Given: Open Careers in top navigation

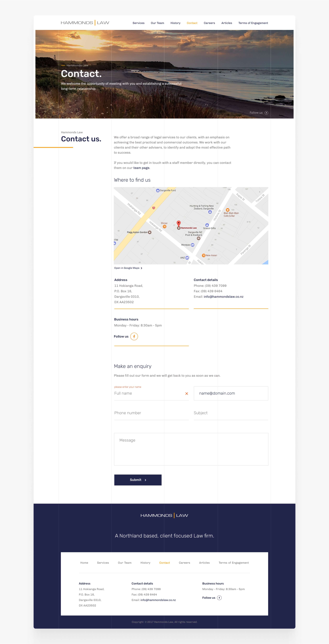Looking at the screenshot, I should point(209,23).
